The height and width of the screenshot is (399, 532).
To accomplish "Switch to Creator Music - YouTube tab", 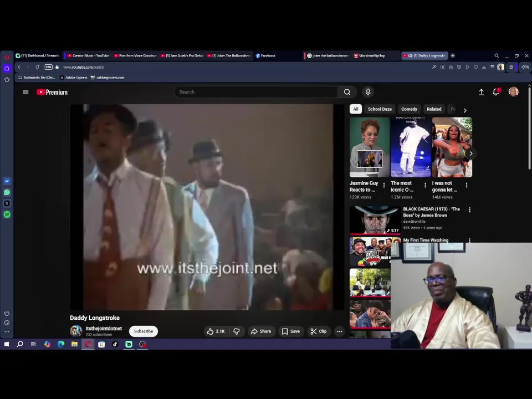I will (88, 55).
